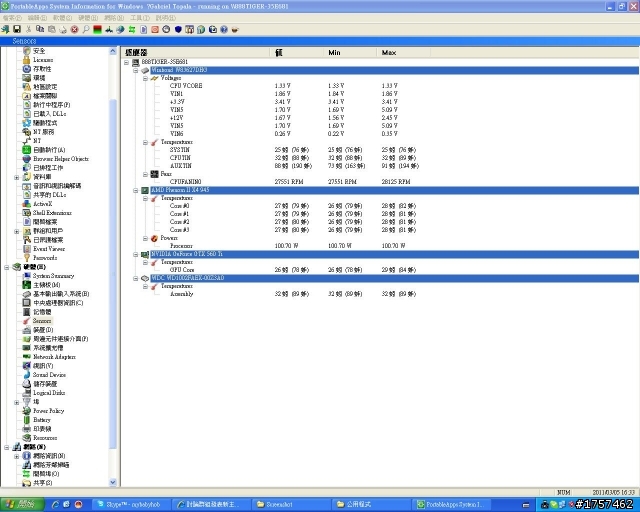The width and height of the screenshot is (640, 512).
Task: Open the 軟體(S) Software menu
Action: (62, 18)
